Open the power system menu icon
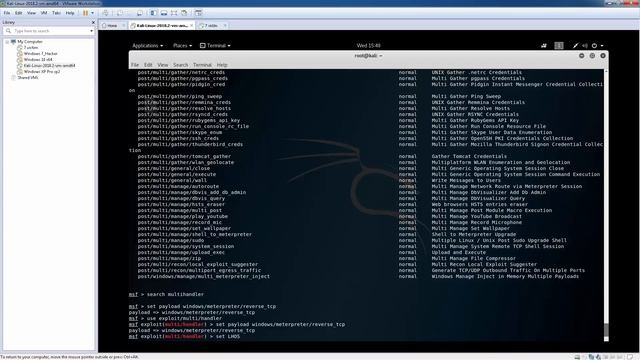 point(594,46)
